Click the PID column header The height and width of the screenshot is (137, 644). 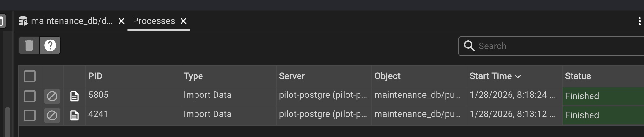[95, 76]
